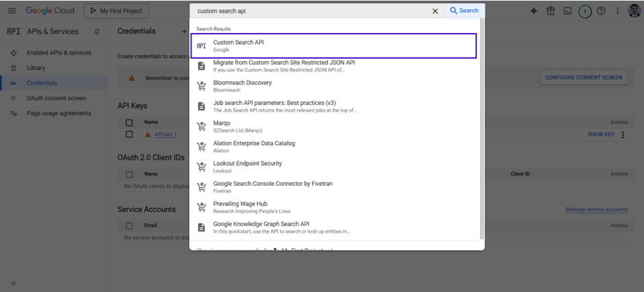Image resolution: width=644 pixels, height=292 pixels.
Task: Click CONFIGURE CONSENT SCREEN button
Action: click(584, 77)
